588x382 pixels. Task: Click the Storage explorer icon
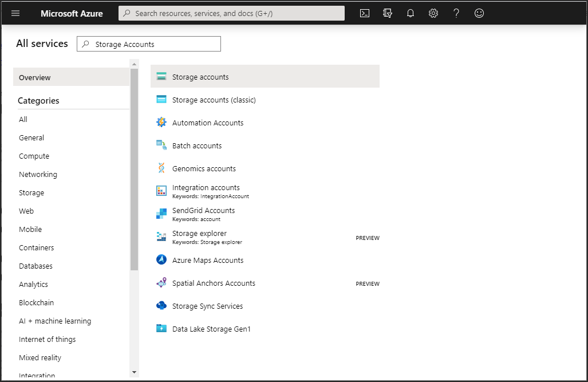point(161,237)
